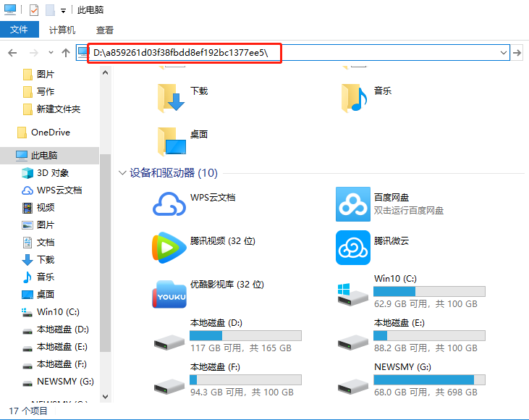Image resolution: width=529 pixels, height=420 pixels.
Task: Open the 百度网盘 icon
Action: click(352, 205)
